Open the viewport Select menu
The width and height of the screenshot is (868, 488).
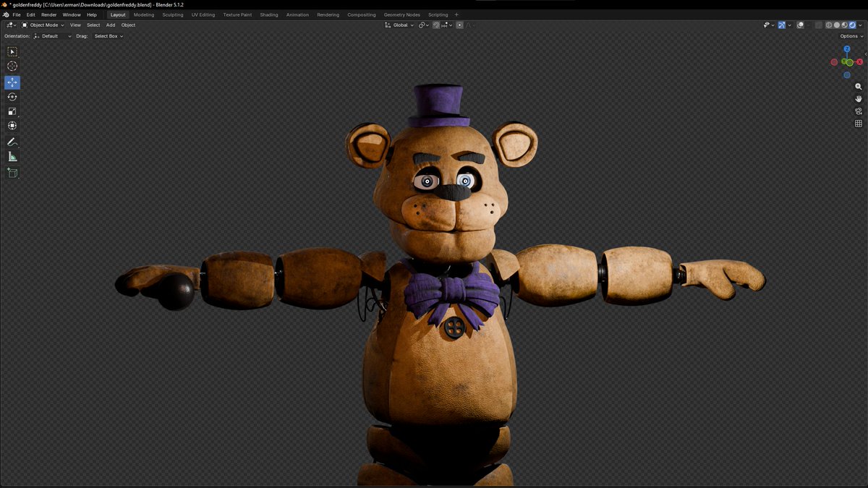pos(93,25)
